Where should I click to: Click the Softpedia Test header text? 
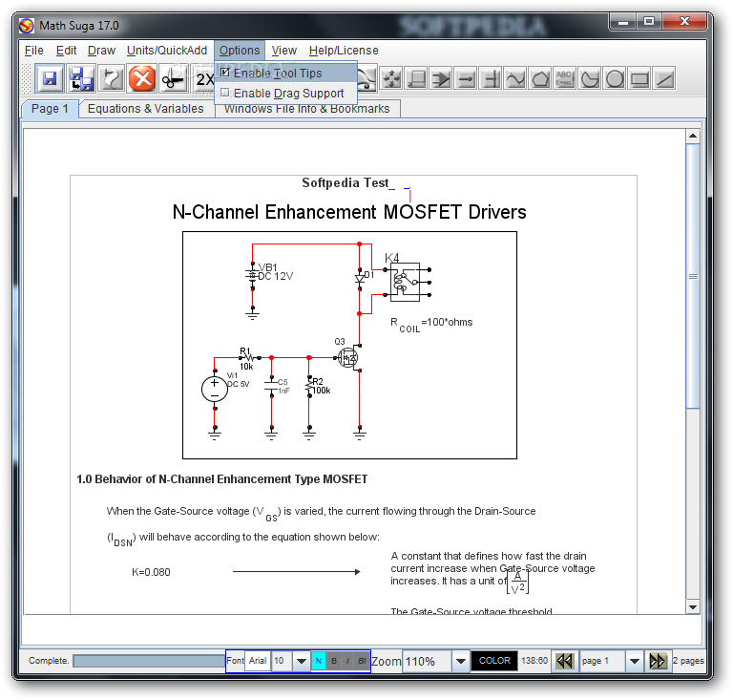[347, 182]
